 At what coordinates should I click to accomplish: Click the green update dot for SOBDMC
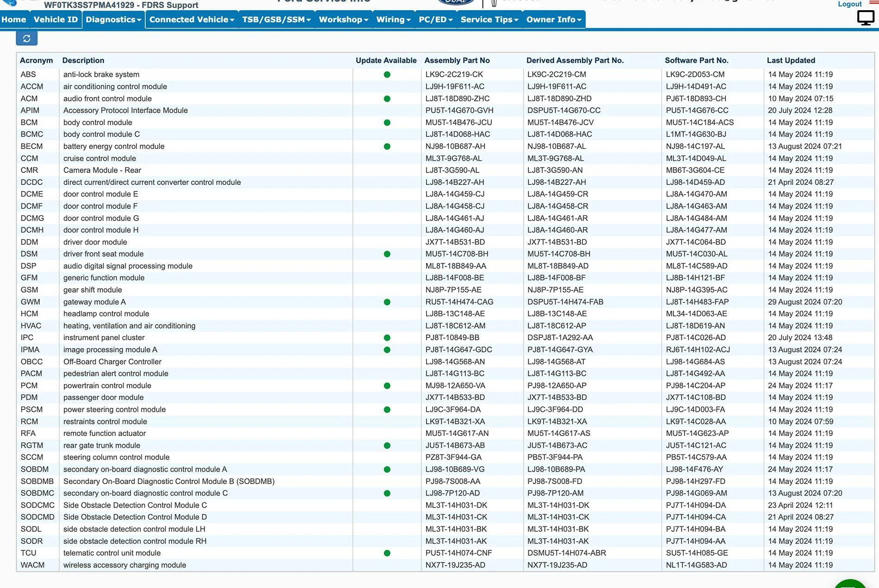(x=387, y=493)
